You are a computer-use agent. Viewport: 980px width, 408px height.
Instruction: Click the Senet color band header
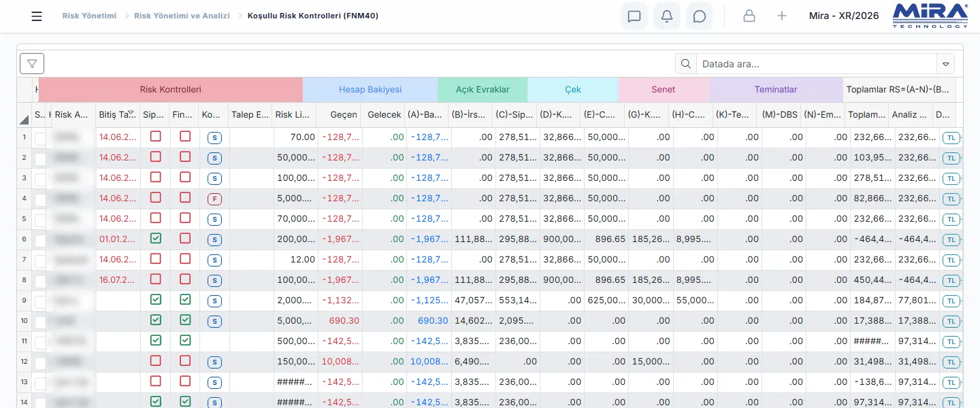(x=664, y=89)
